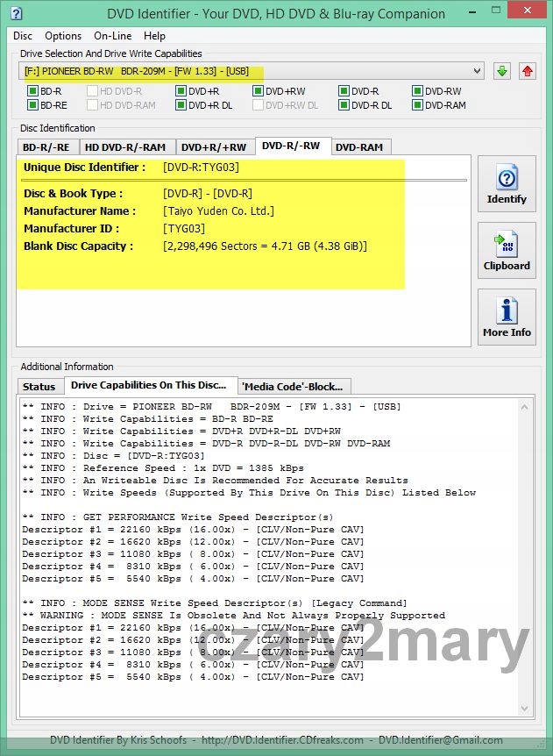
Task: Toggle the DVD-RAM capability checkbox
Action: pos(417,105)
